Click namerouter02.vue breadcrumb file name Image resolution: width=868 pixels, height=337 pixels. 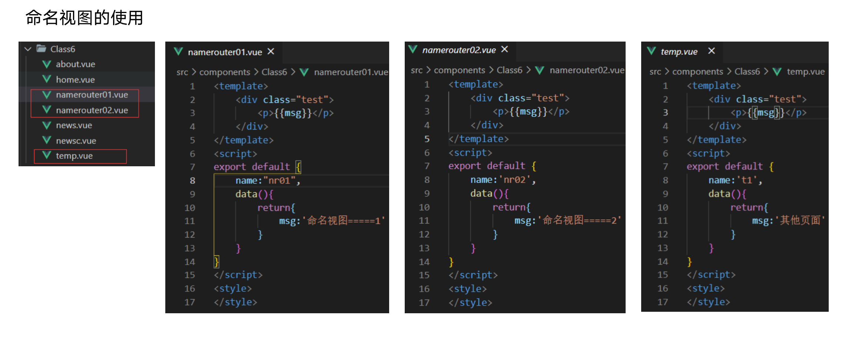[587, 71]
